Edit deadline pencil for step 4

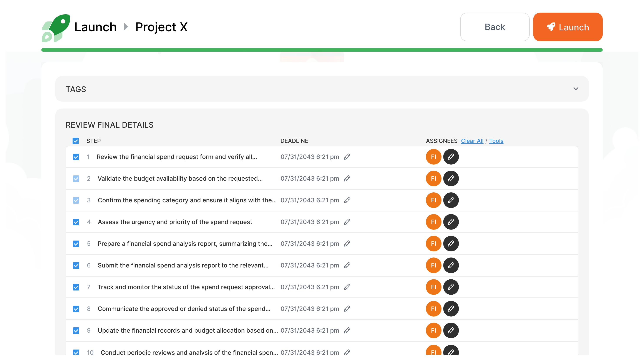pyautogui.click(x=347, y=222)
